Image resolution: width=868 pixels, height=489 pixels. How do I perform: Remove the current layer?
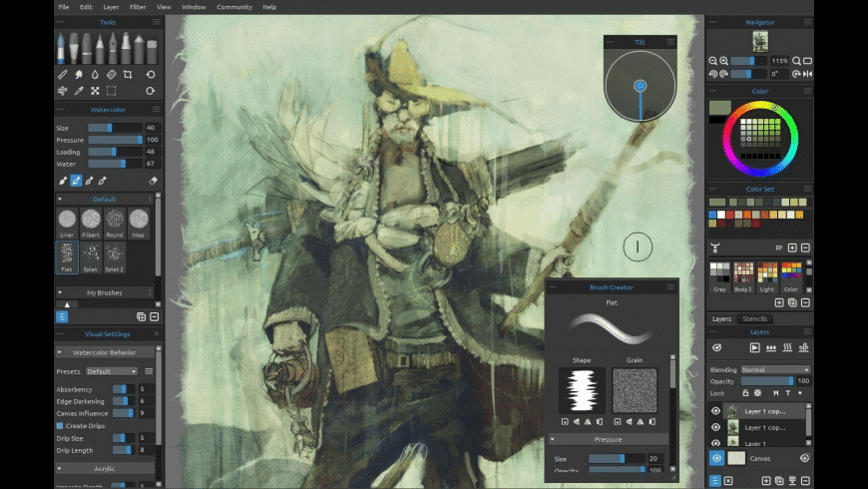[806, 481]
